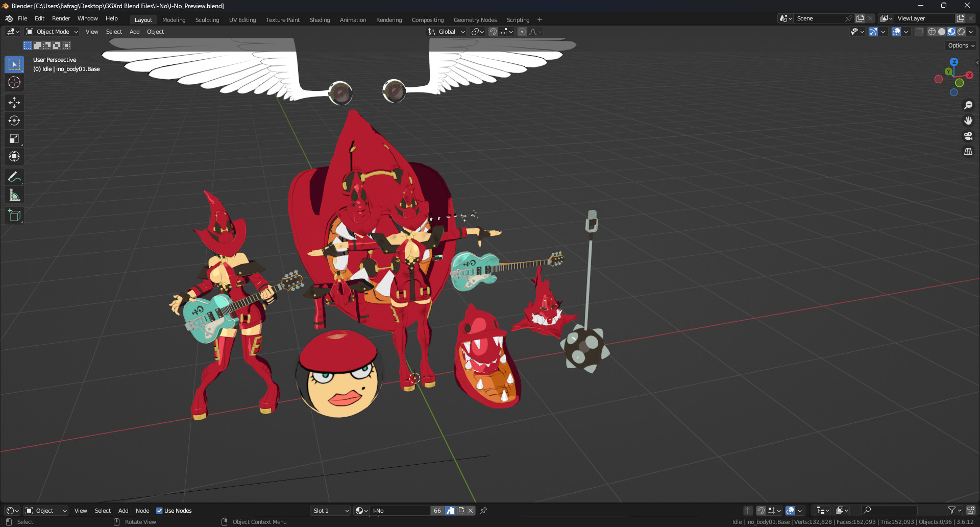This screenshot has height=527, width=980.
Task: Toggle the Use Nodes checkbox
Action: tap(160, 511)
